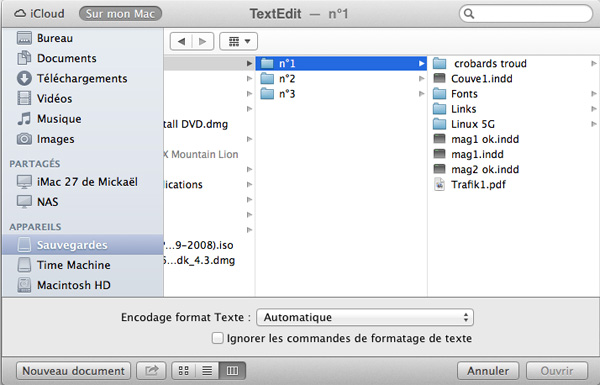Select the Sur mon Mac tab
The image size is (600, 385).
pos(120,14)
